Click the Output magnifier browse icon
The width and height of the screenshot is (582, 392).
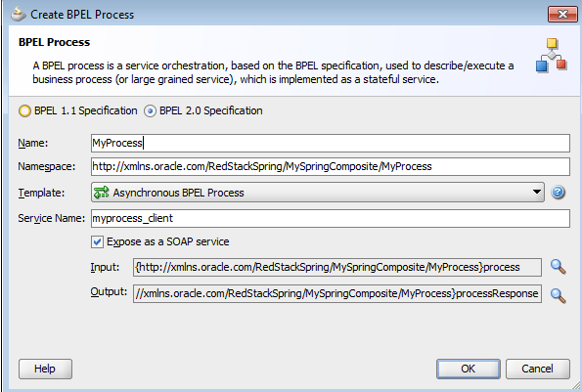pyautogui.click(x=558, y=295)
